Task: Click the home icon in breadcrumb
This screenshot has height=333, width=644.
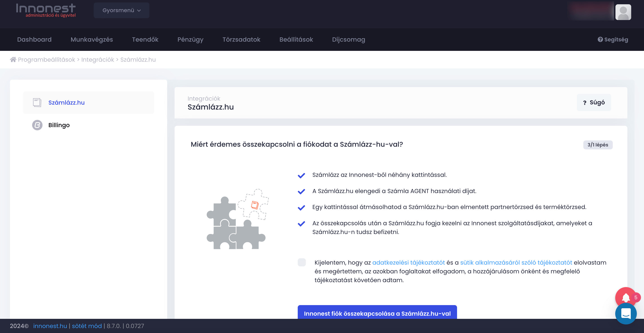Action: point(13,59)
